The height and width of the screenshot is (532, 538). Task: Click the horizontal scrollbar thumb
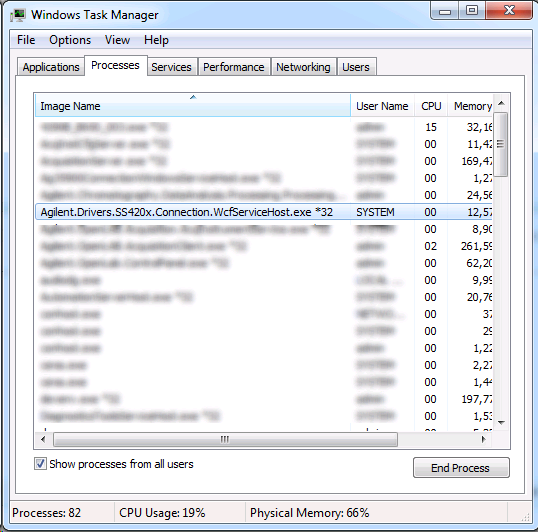(x=225, y=439)
